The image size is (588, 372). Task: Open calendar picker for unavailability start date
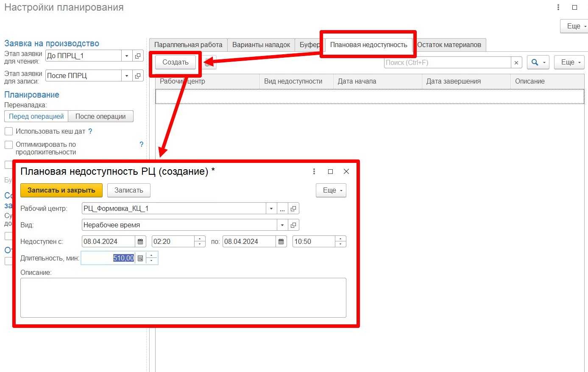(x=140, y=242)
